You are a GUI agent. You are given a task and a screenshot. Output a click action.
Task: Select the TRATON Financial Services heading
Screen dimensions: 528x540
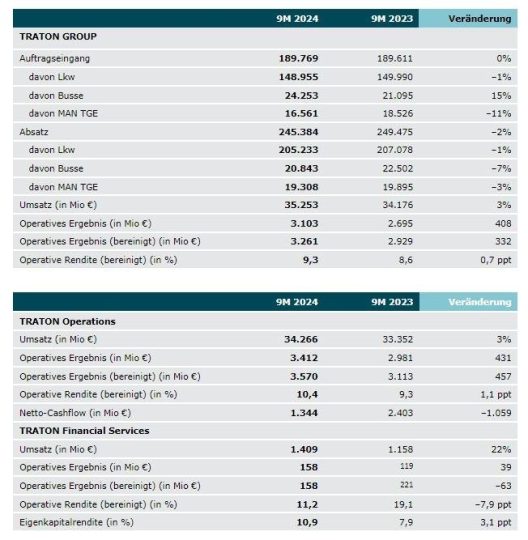tap(84, 431)
